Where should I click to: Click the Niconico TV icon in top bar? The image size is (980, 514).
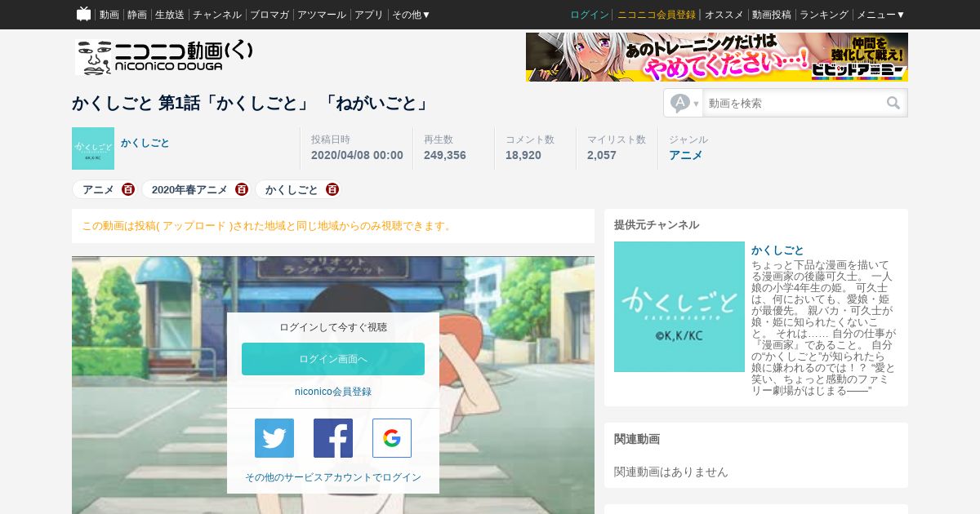click(83, 14)
